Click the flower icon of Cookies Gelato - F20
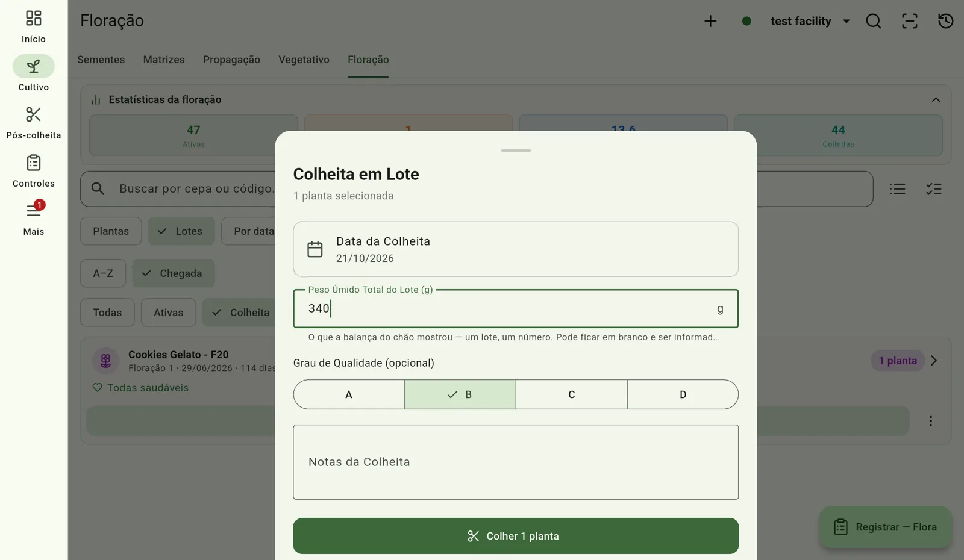The height and width of the screenshot is (560, 964). [105, 361]
